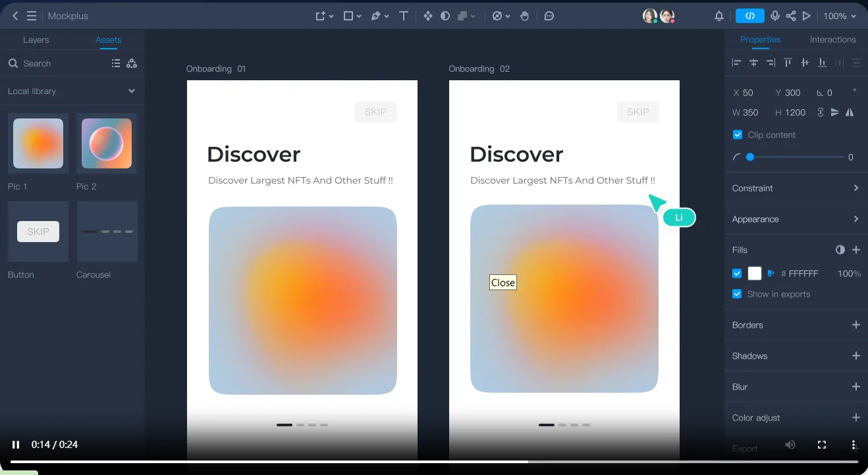The image size is (868, 475).
Task: Apply align left in Properties panel
Action: tap(736, 62)
